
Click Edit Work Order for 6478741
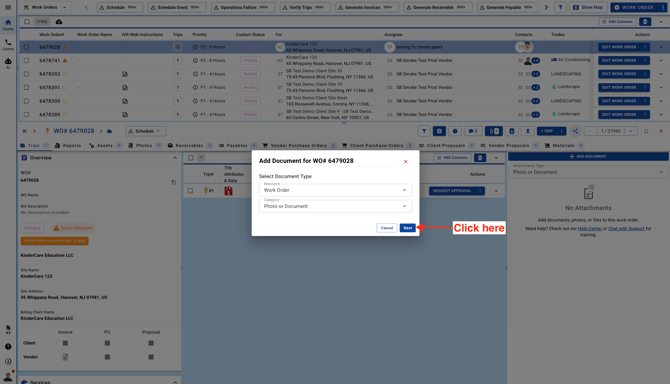620,60
